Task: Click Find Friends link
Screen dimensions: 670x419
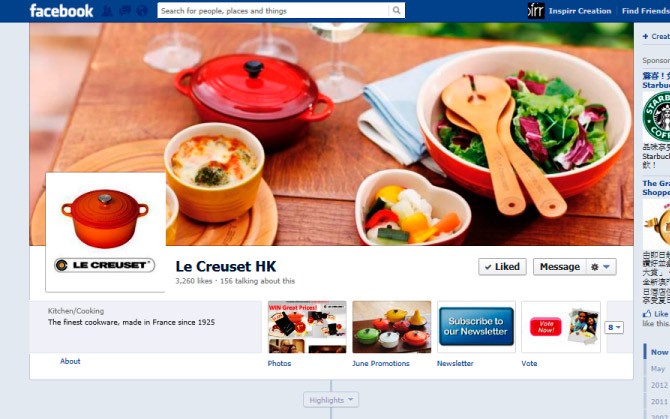Action: click(x=646, y=11)
